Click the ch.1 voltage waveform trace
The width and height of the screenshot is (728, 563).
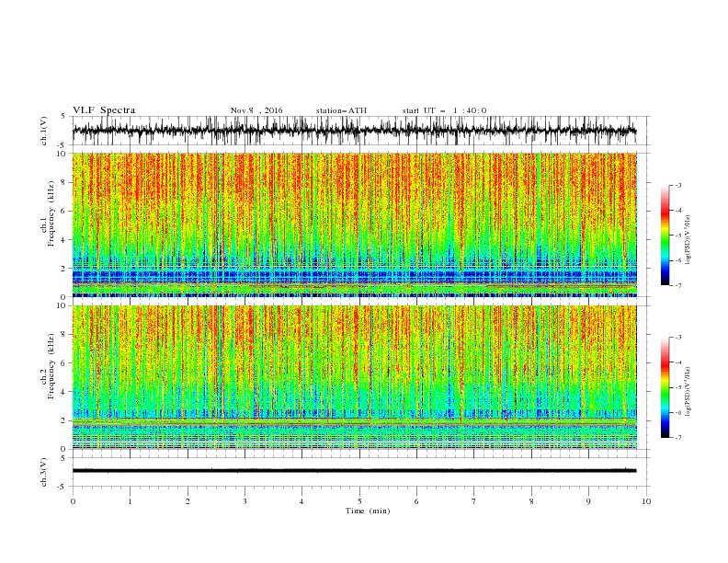(x=354, y=131)
